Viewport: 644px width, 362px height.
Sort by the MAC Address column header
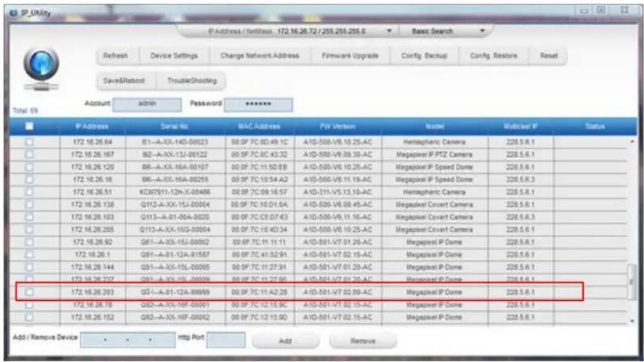click(259, 126)
